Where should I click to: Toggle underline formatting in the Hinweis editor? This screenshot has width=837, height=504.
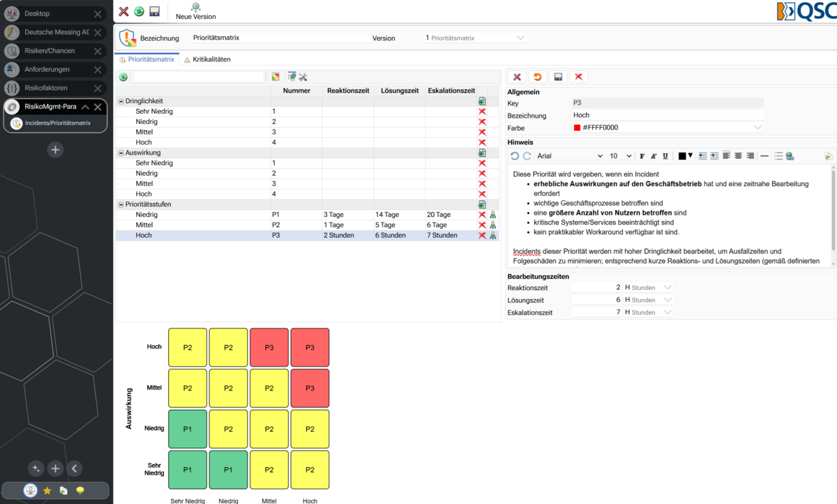665,156
